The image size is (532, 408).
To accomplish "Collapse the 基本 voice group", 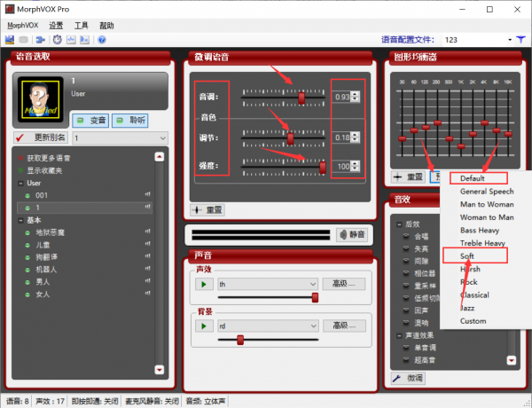I will click(20, 220).
